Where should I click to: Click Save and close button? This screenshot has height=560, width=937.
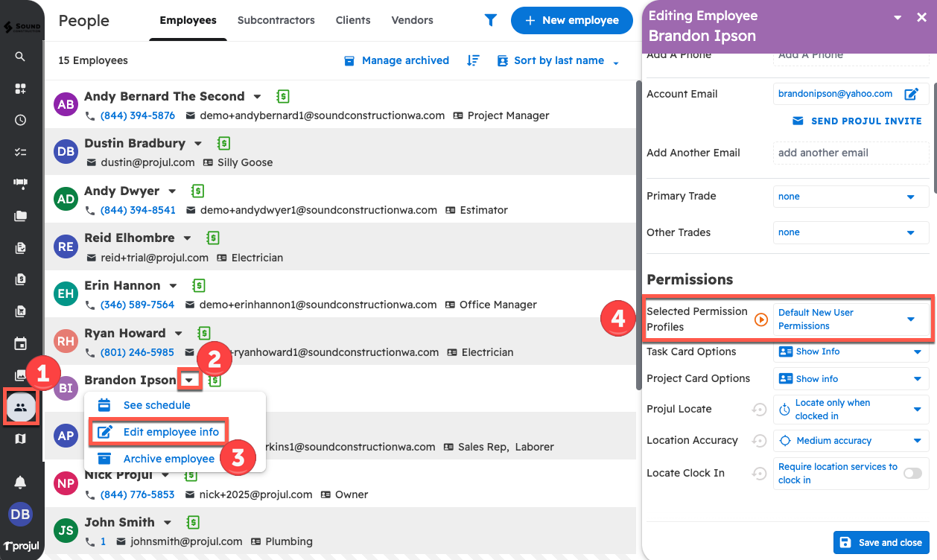click(x=881, y=543)
